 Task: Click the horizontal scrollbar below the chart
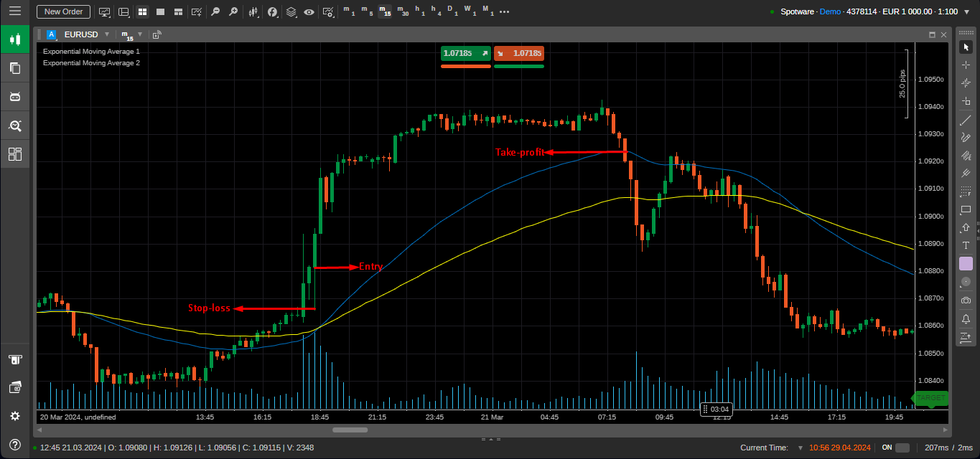click(x=350, y=430)
